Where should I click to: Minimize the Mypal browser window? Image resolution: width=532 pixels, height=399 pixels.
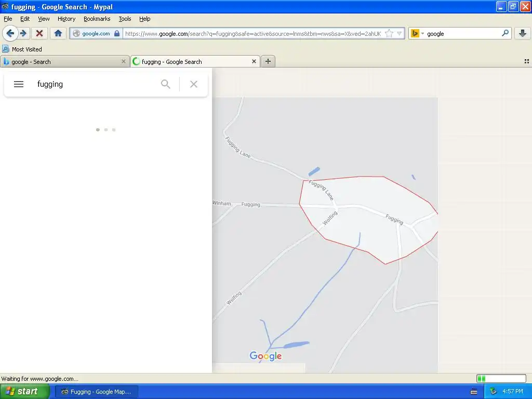[501, 6]
